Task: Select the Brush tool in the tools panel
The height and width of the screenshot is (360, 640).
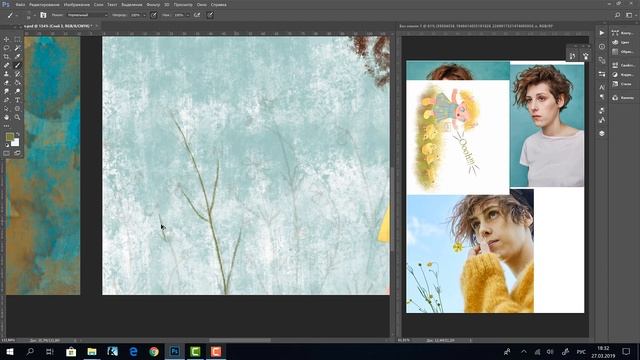Action: 17,65
